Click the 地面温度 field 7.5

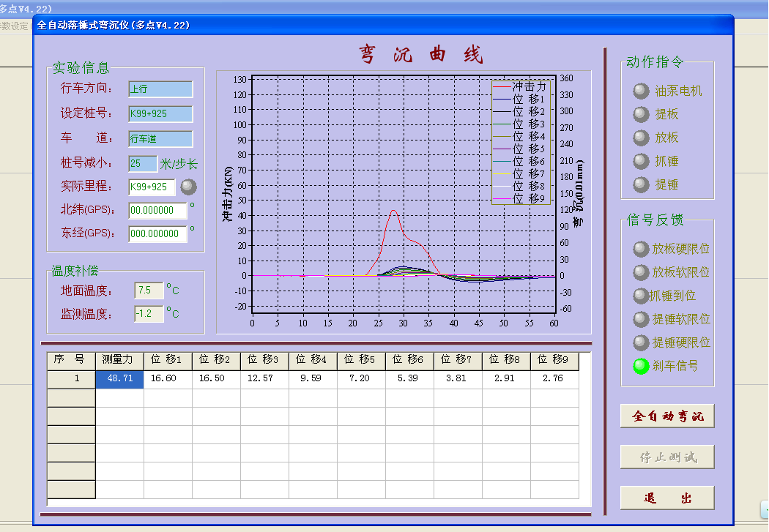[149, 291]
